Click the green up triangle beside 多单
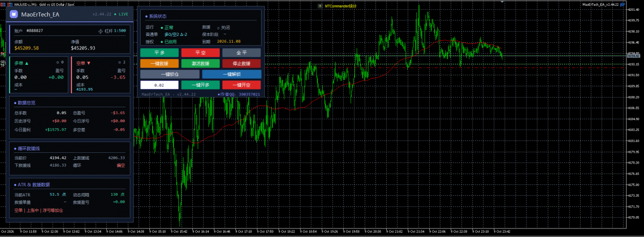Viewport: 644px width, 237px height. (27, 63)
